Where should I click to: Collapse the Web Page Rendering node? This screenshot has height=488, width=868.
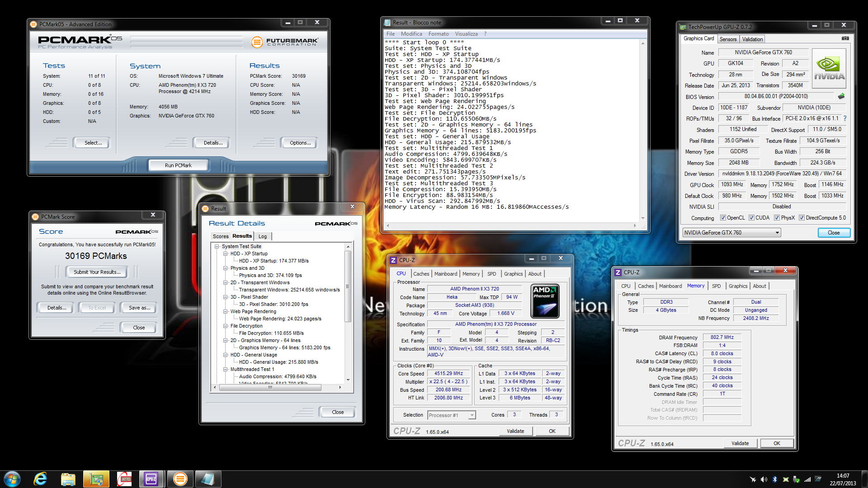click(226, 312)
